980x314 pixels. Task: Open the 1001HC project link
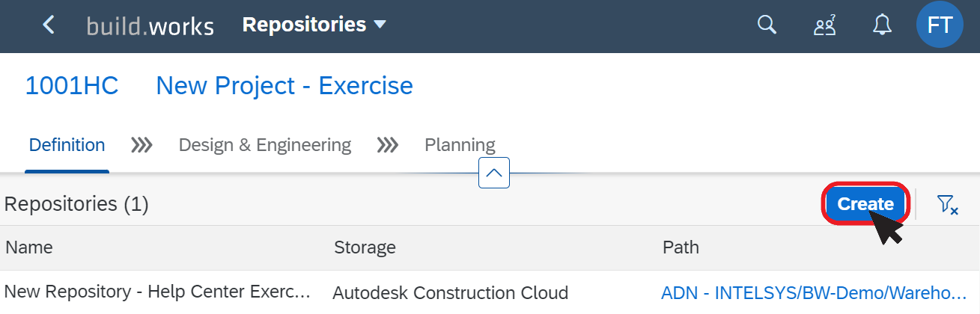[x=72, y=86]
